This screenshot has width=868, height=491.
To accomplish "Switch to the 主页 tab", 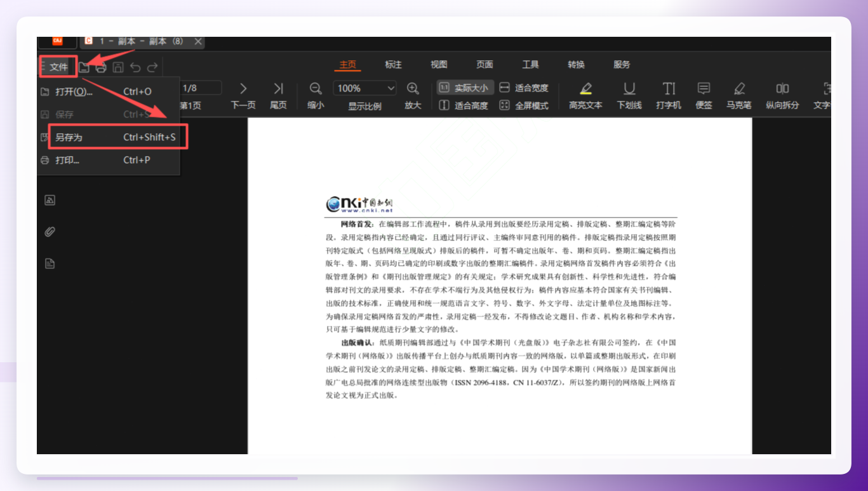I will point(348,65).
